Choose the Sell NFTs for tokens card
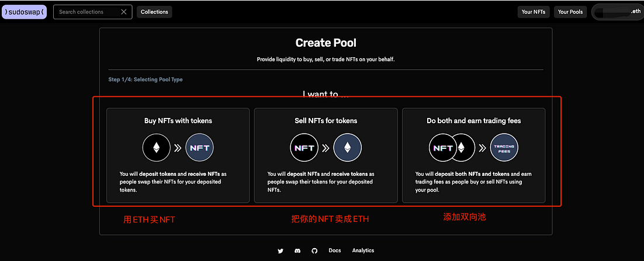The image size is (644, 261). pyautogui.click(x=326, y=155)
